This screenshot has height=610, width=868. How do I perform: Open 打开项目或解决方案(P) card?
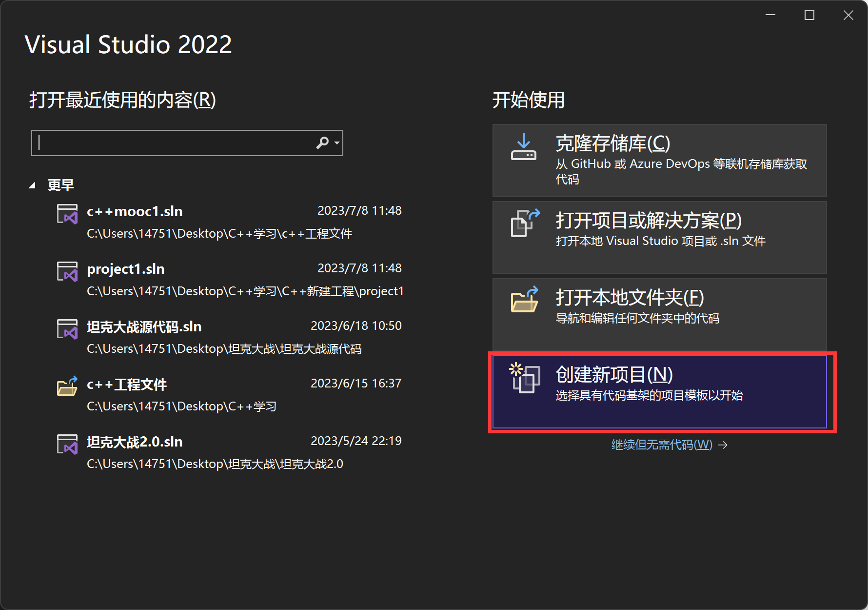(x=660, y=238)
